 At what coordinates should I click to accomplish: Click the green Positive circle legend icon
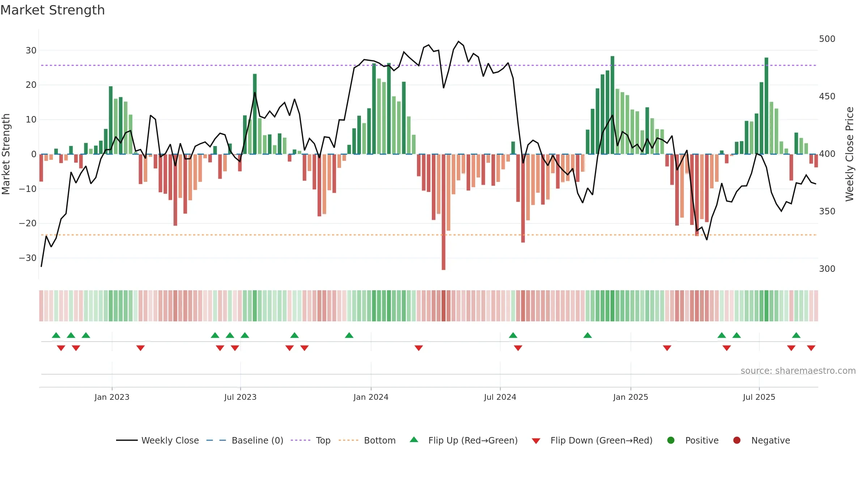pos(671,440)
